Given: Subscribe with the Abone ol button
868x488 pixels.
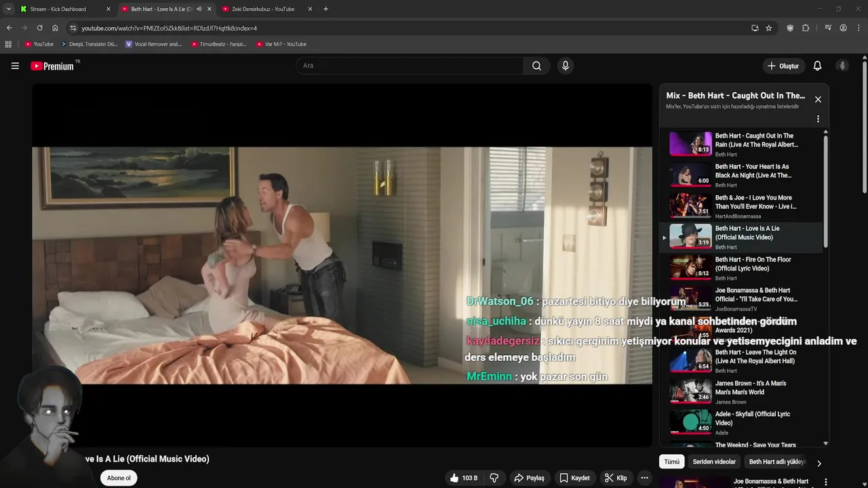Looking at the screenshot, I should coord(119,478).
